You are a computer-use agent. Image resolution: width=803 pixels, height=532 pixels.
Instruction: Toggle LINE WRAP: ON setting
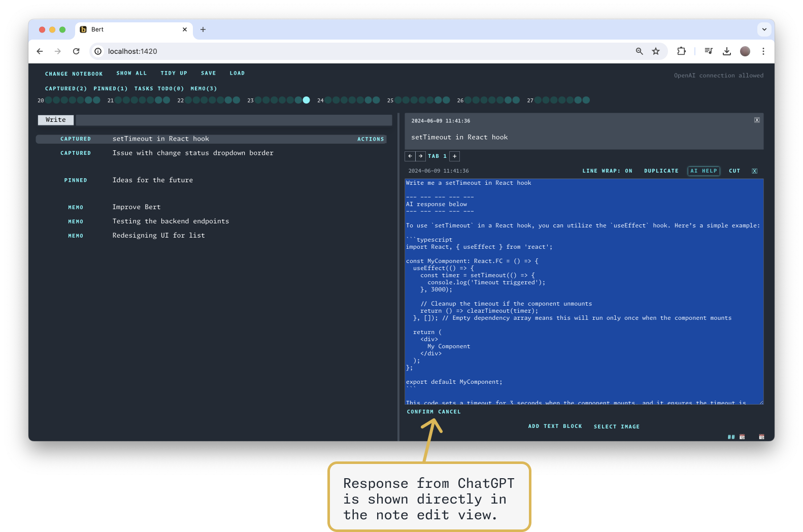(x=607, y=171)
